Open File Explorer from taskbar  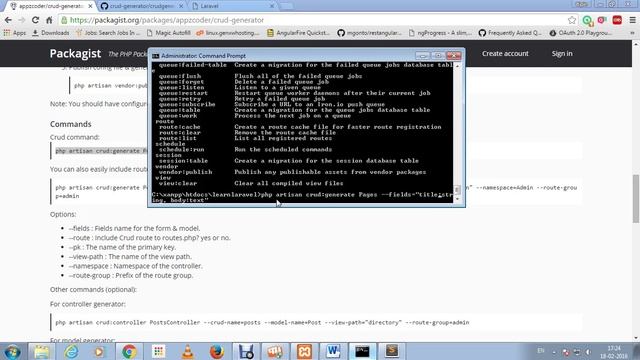click(41, 351)
